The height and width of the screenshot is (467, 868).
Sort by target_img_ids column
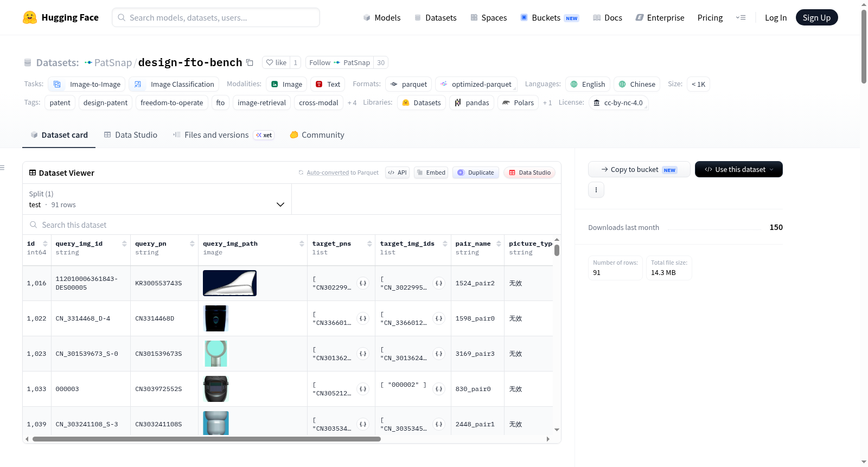click(445, 244)
